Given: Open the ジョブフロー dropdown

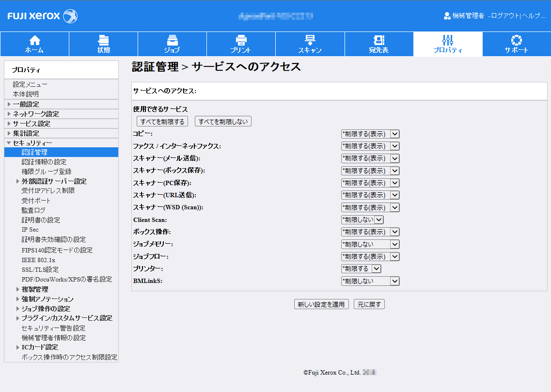Looking at the screenshot, I should point(370,256).
